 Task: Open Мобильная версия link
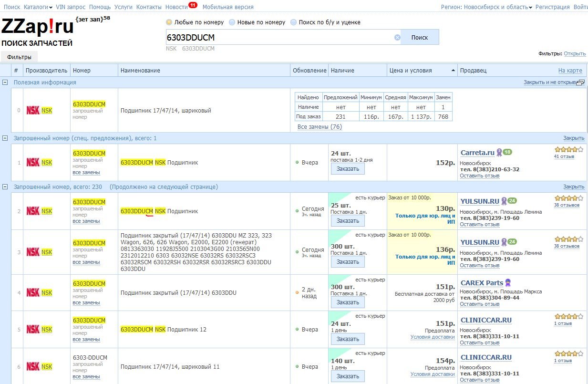click(x=228, y=7)
